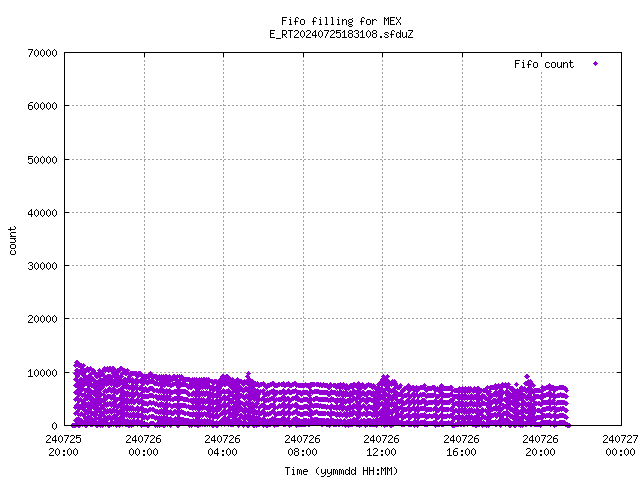Click the y-axis value 20000
640x480 pixels.
(x=42, y=319)
